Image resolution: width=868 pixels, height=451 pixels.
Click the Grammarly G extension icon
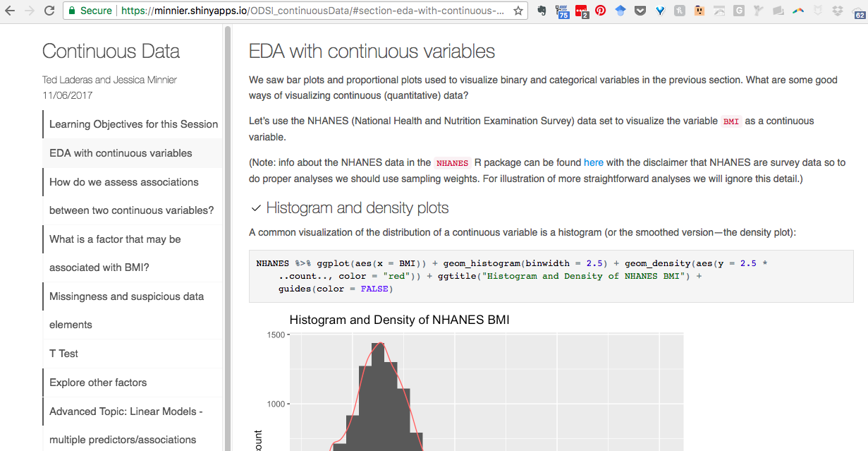(x=738, y=11)
